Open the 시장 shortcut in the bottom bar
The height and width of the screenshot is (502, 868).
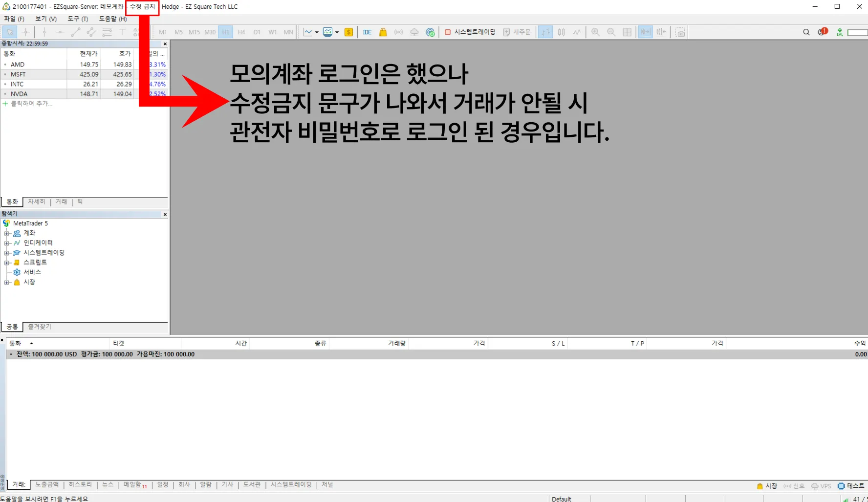pyautogui.click(x=767, y=486)
